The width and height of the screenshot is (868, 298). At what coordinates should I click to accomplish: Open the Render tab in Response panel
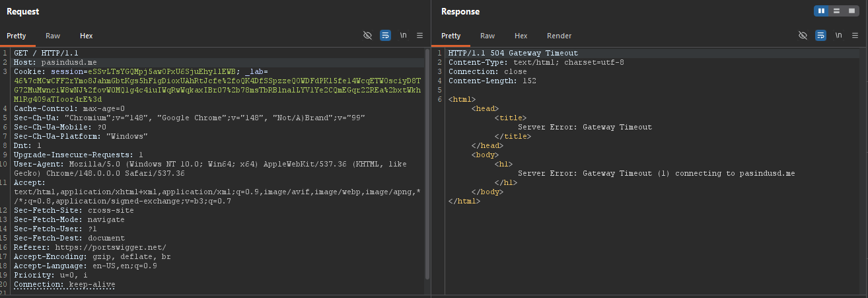tap(560, 36)
